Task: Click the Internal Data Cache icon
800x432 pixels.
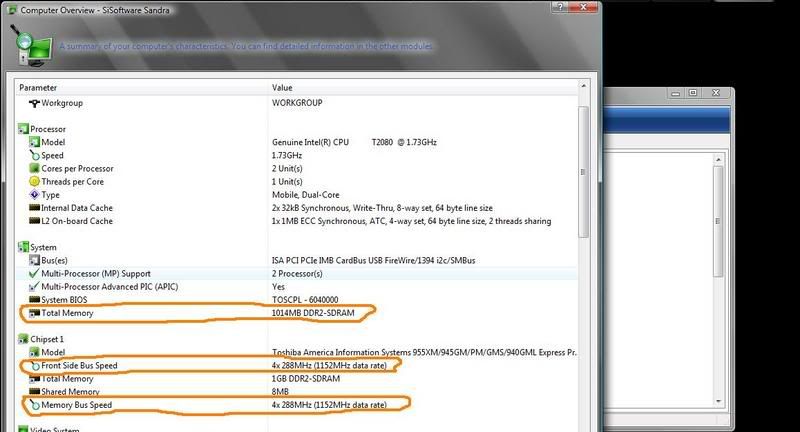Action: click(x=34, y=208)
